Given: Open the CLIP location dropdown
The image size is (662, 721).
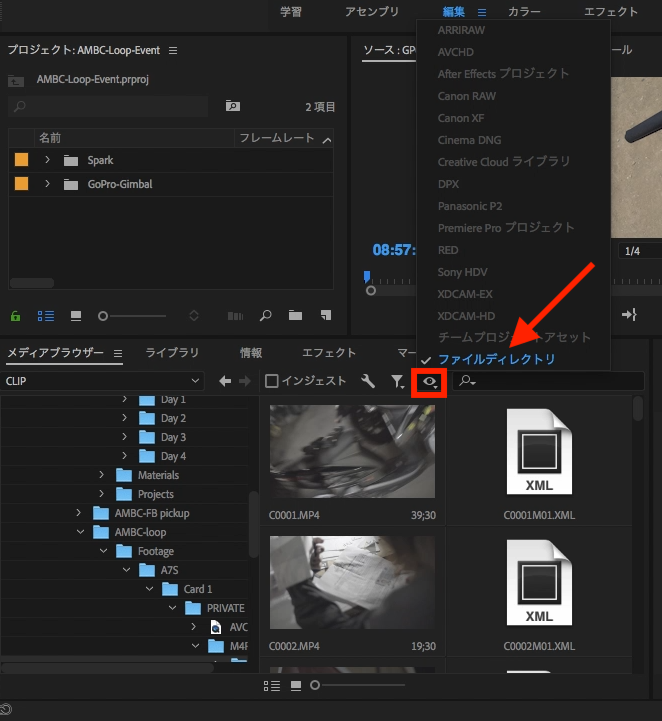Looking at the screenshot, I should pos(103,381).
